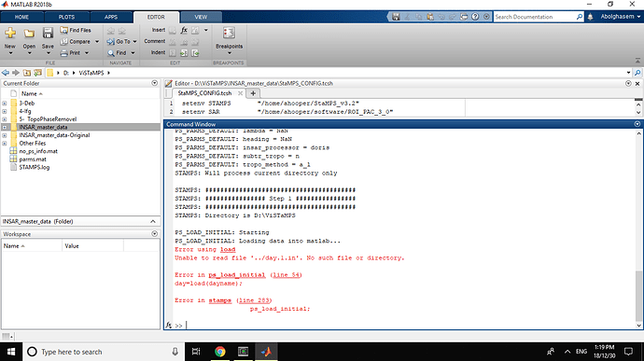The image size is (644, 361).
Task: Open the Save dropdown arrow
Action: [48, 53]
